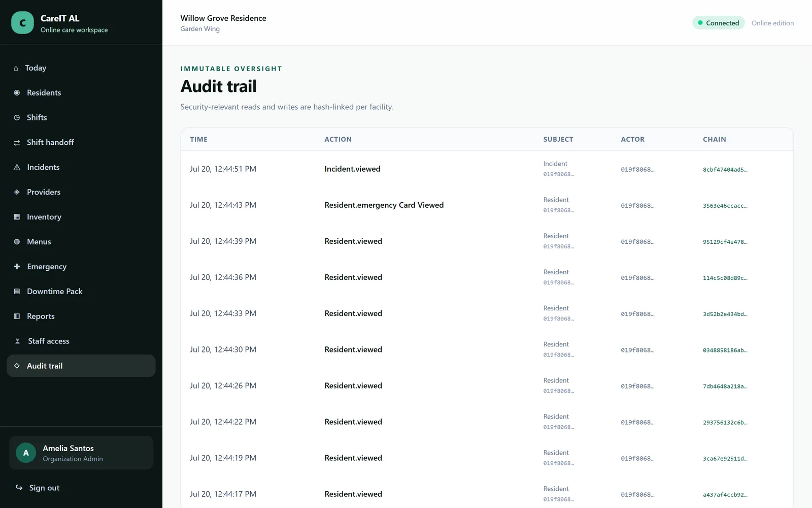Screen dimensions: 812x508
Task: Click the Connected status badge
Action: (719, 23)
